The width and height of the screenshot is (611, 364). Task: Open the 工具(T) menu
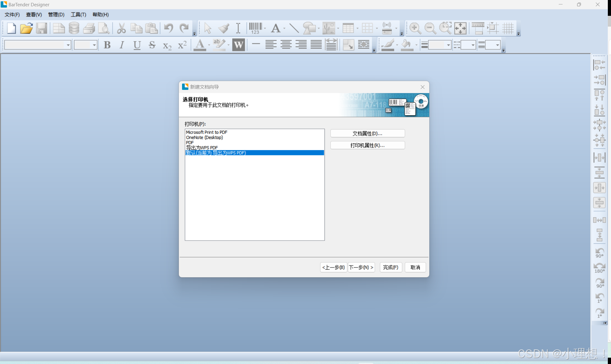click(x=78, y=15)
